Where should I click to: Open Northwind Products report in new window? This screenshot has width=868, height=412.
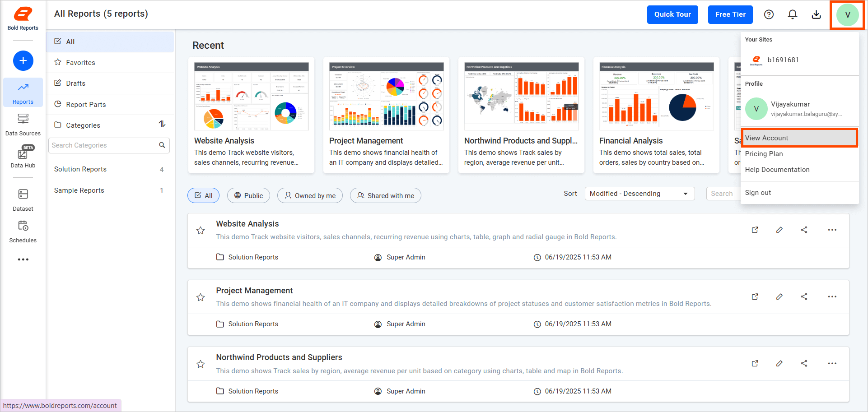755,363
